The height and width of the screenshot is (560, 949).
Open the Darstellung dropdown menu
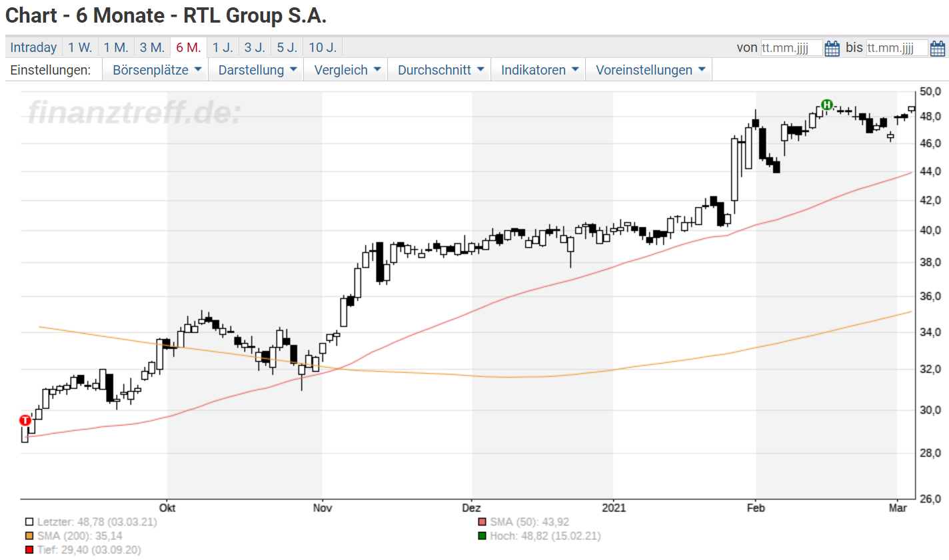[x=257, y=70]
